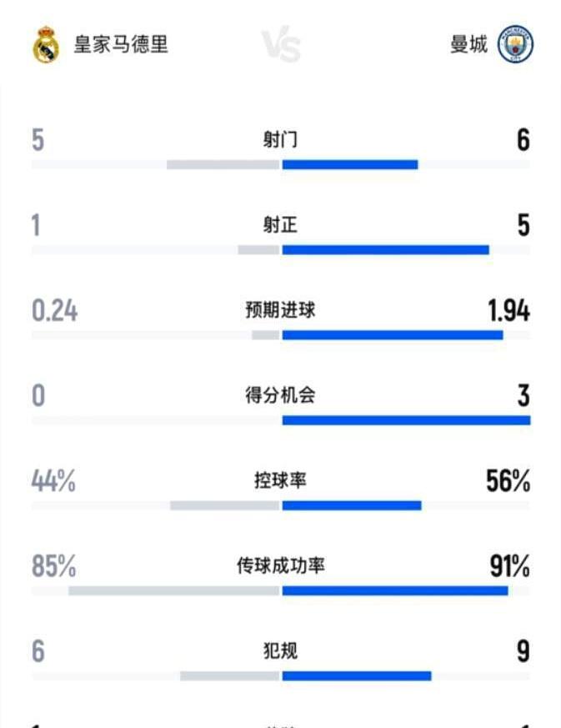This screenshot has width=561, height=728.
Task: Click the 56% possession value
Action: click(508, 481)
